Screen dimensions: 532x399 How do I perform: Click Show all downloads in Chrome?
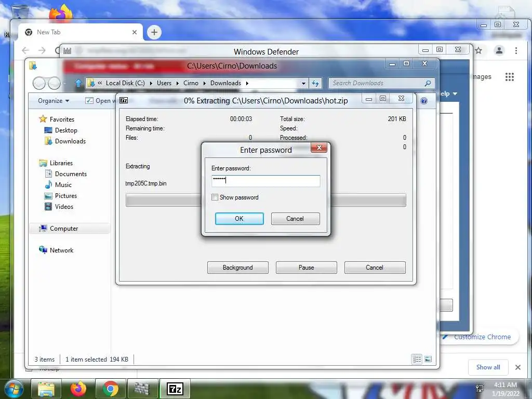click(488, 367)
